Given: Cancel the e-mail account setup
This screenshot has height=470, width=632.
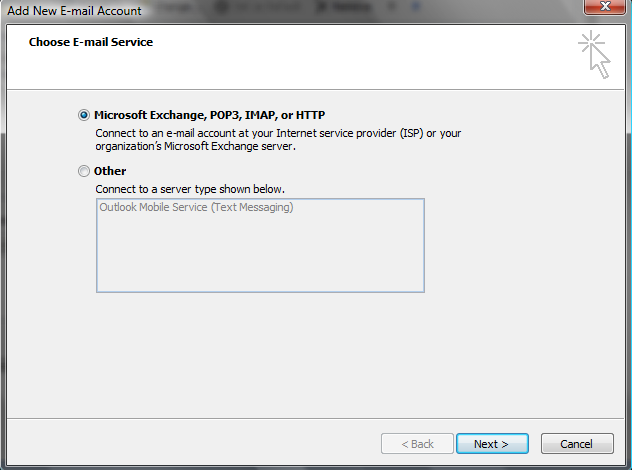Looking at the screenshot, I should pos(577,443).
